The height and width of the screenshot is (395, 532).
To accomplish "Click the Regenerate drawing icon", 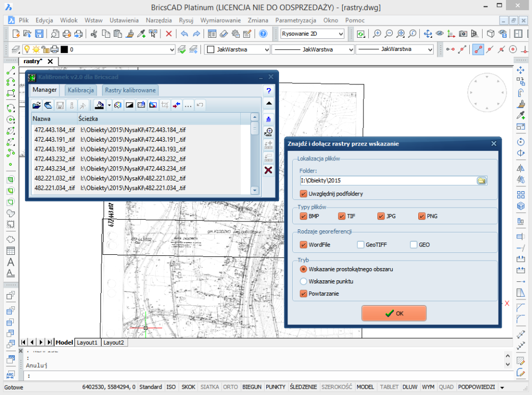I will [x=361, y=33].
